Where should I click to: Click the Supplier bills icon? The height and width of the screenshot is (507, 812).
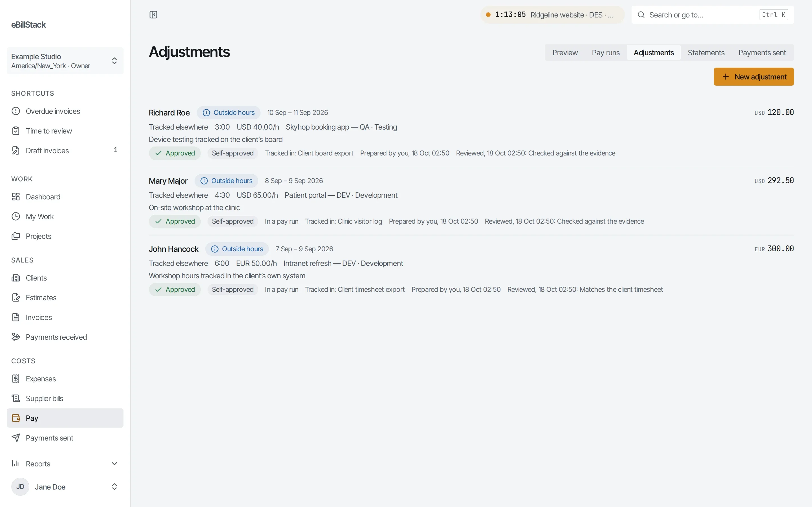tap(16, 398)
